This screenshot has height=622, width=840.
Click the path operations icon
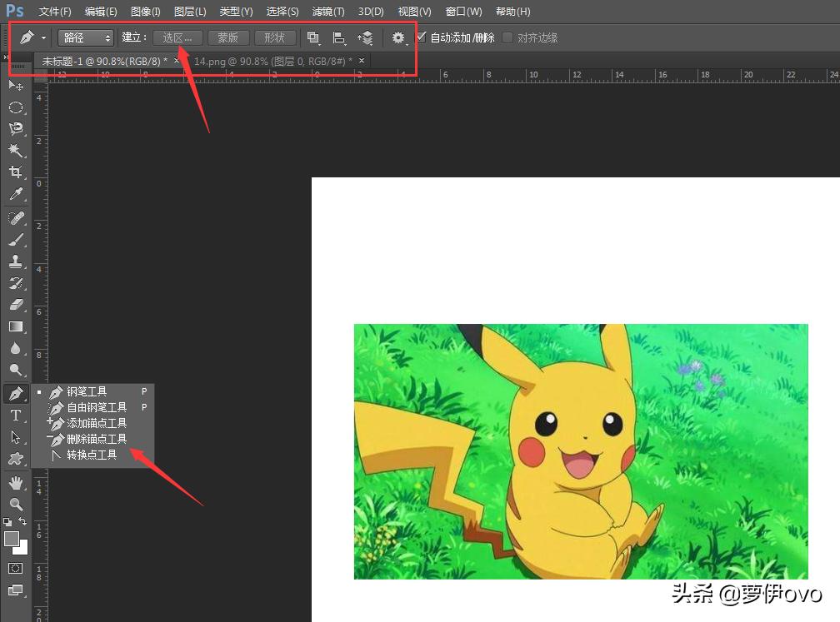click(x=313, y=37)
